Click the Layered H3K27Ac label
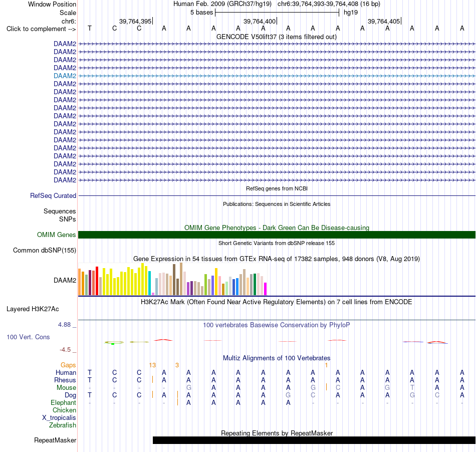Image resolution: width=476 pixels, height=452 pixels. pyautogui.click(x=33, y=309)
